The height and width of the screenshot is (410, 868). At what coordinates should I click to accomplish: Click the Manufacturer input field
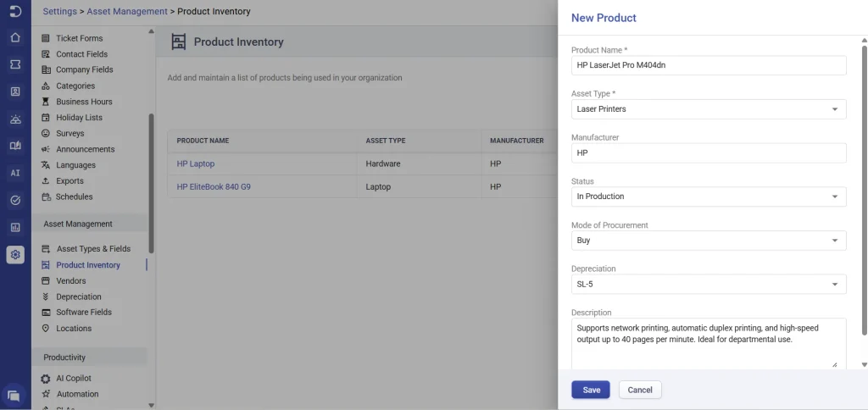[709, 152]
